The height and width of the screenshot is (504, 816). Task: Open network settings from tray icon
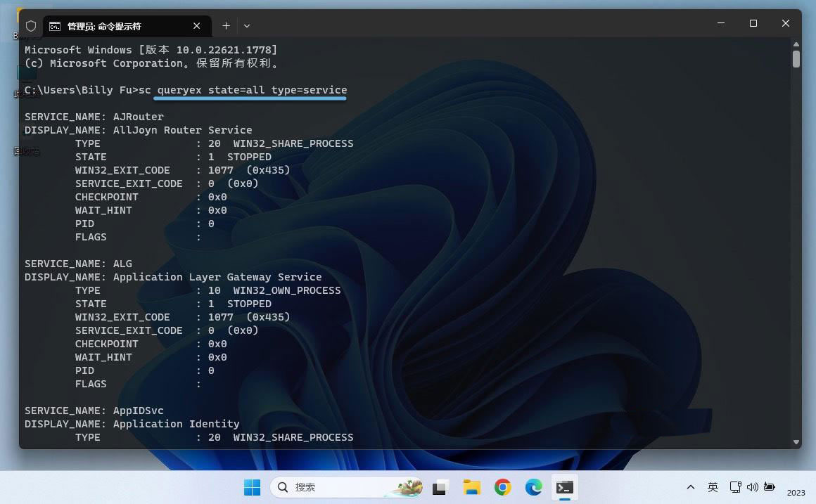[x=735, y=487]
